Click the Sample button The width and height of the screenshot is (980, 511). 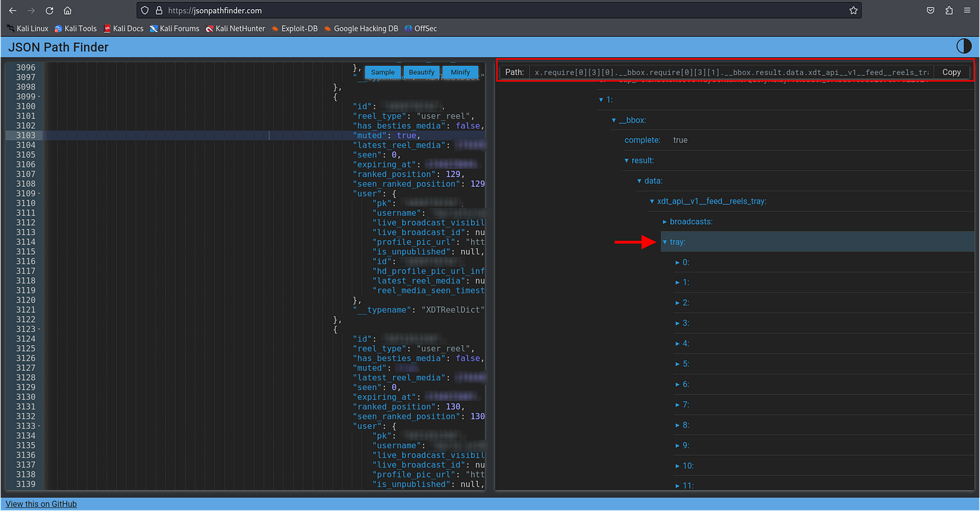point(382,72)
